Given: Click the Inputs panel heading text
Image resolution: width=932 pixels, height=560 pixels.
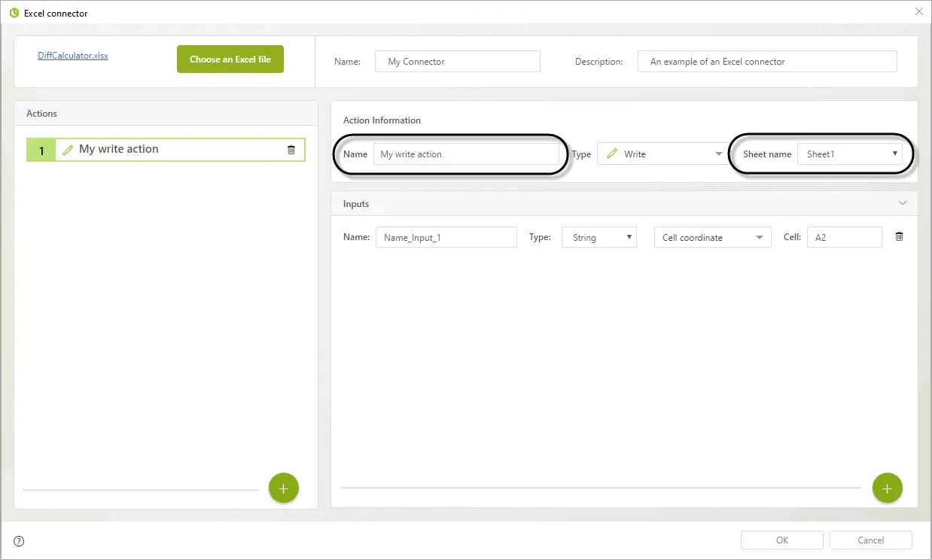Looking at the screenshot, I should point(356,204).
